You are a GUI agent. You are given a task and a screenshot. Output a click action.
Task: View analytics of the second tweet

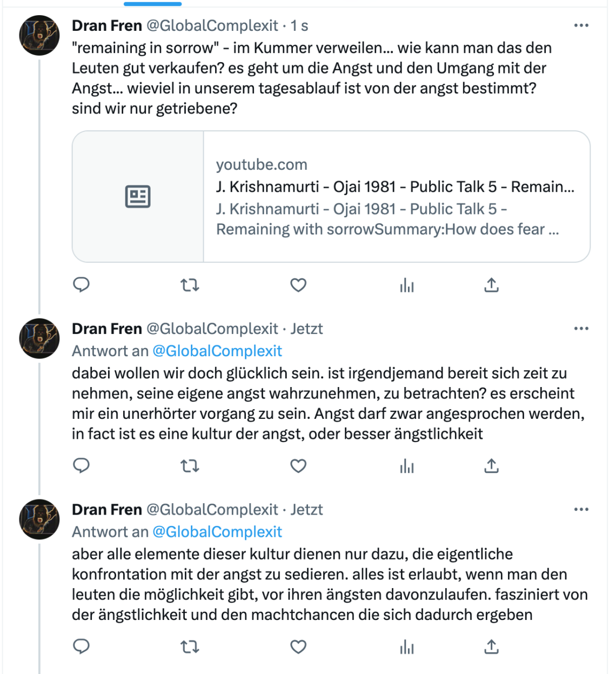point(407,466)
